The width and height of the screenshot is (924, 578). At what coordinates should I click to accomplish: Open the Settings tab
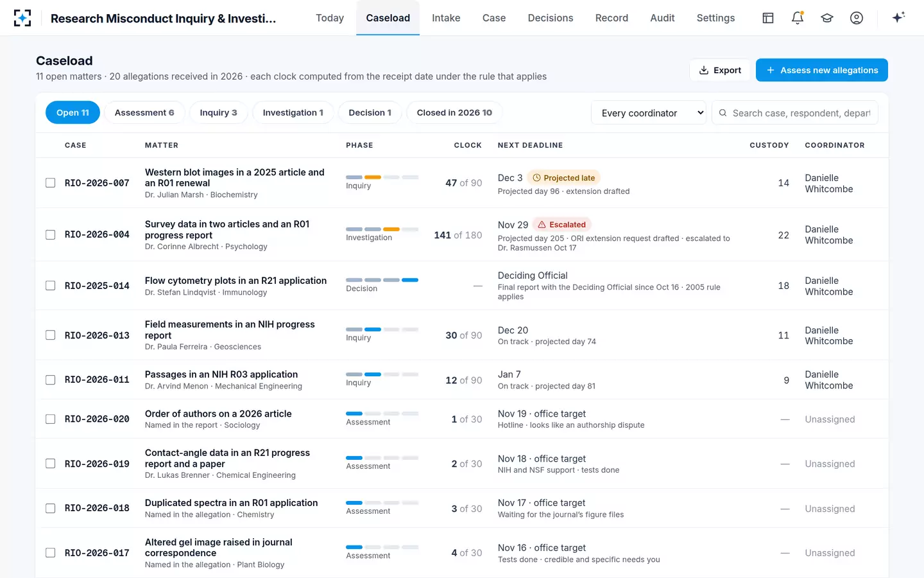tap(715, 18)
